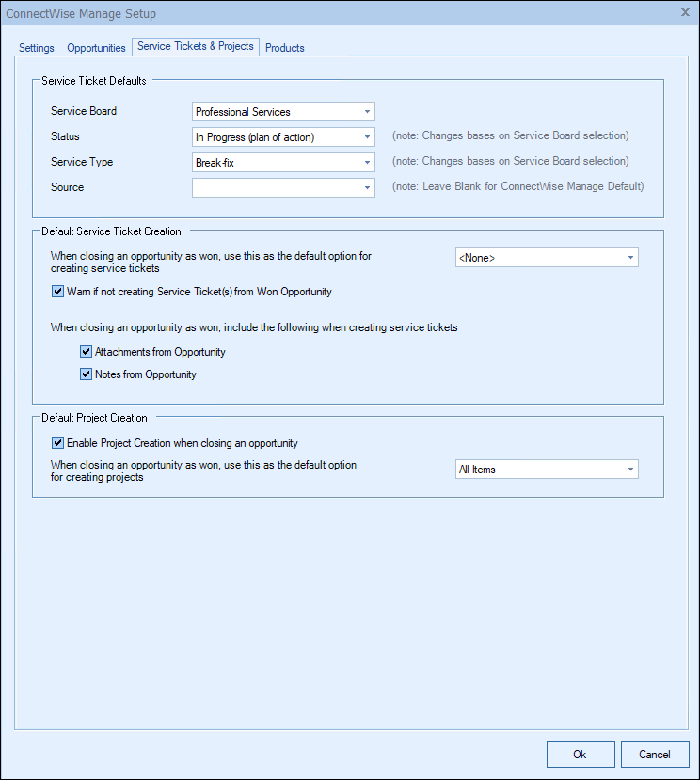
Task: Expand the Status dropdown
Action: pyautogui.click(x=283, y=136)
